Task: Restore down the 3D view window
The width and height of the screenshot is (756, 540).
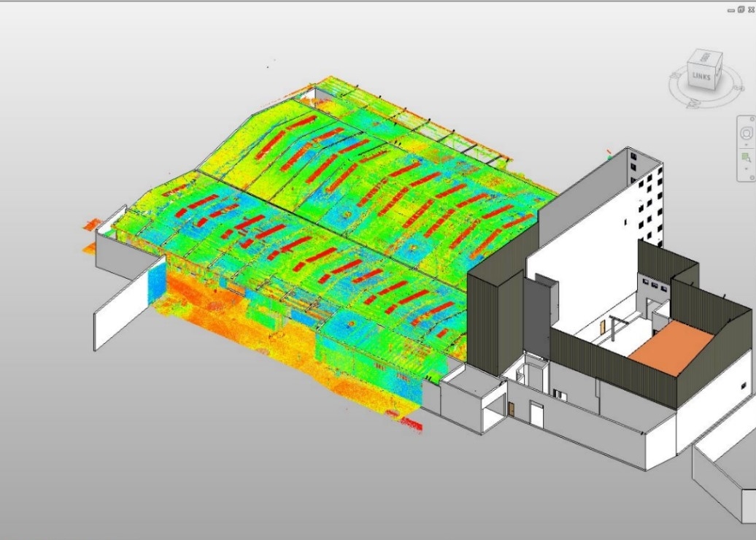Action: (740, 10)
